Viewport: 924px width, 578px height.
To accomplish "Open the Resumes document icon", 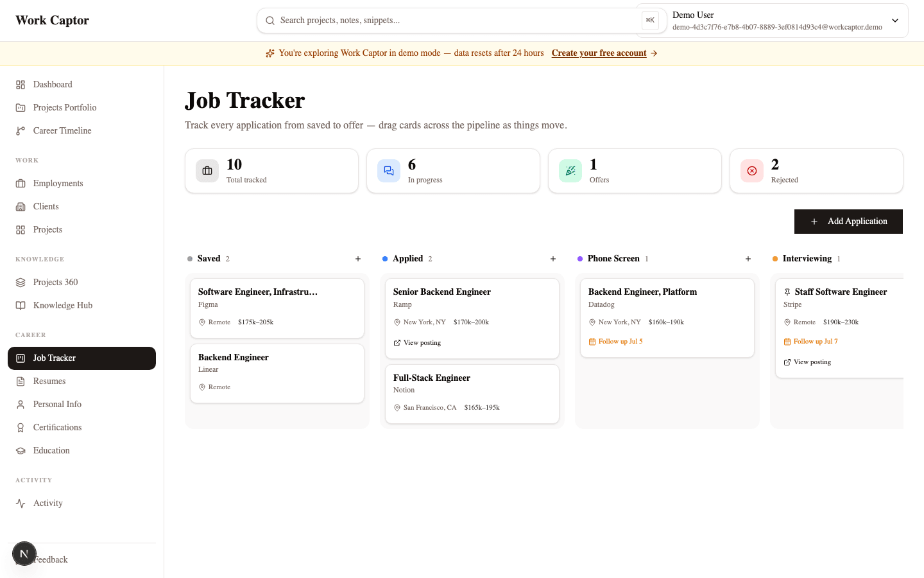I will (x=21, y=381).
